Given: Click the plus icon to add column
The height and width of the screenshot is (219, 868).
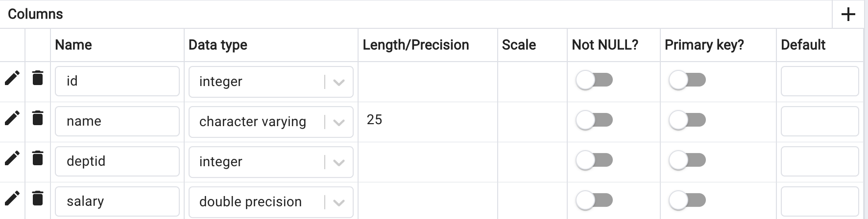Looking at the screenshot, I should (848, 14).
